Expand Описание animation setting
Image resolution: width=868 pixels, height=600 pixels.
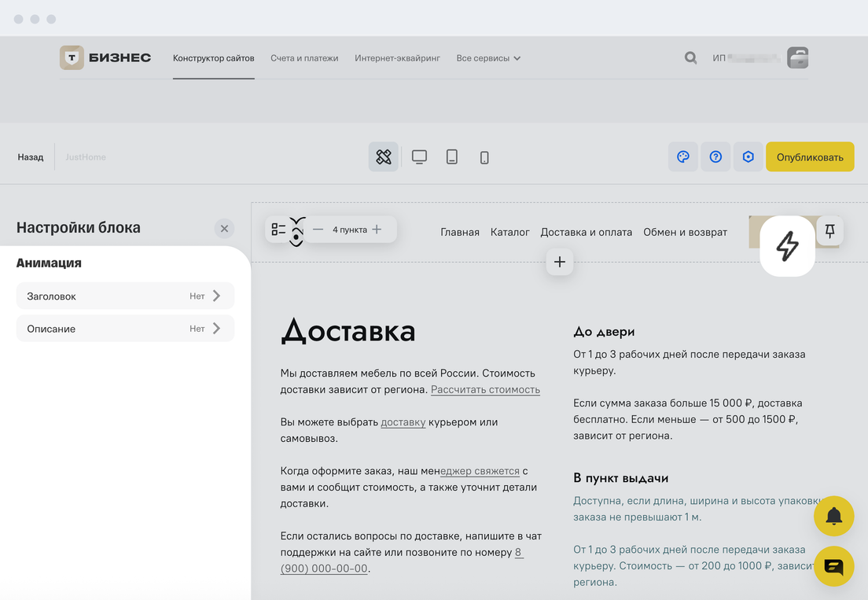[125, 329]
